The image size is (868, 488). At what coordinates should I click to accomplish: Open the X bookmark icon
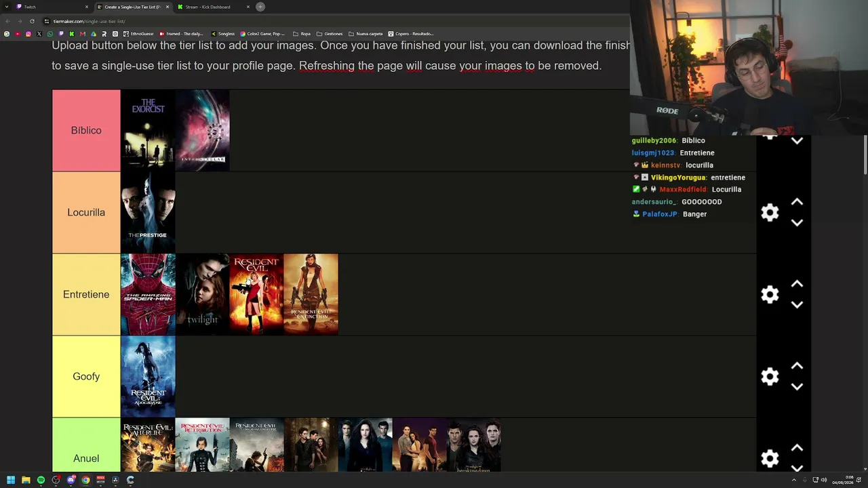click(x=39, y=34)
